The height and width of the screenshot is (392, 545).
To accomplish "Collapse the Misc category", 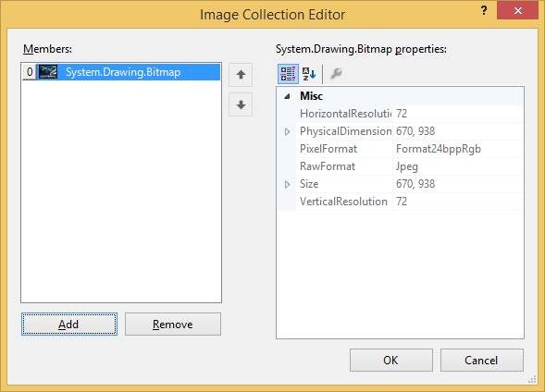I will coord(287,96).
